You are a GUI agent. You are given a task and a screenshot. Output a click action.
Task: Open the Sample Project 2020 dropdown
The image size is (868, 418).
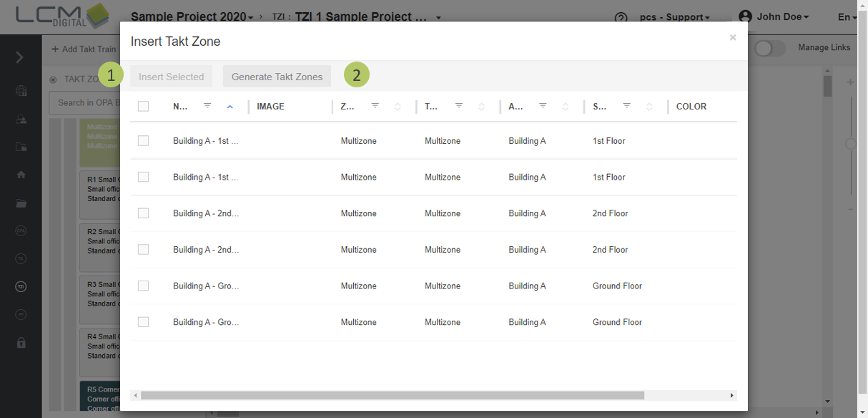click(x=192, y=16)
